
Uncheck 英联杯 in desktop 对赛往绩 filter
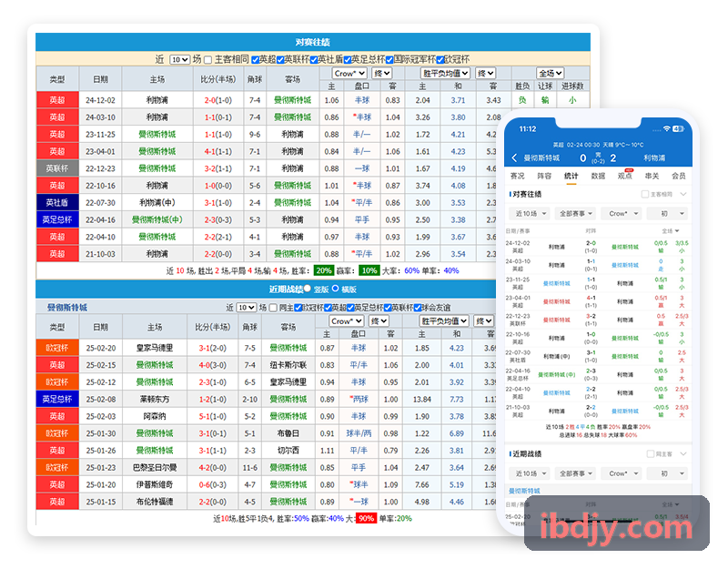(x=280, y=60)
